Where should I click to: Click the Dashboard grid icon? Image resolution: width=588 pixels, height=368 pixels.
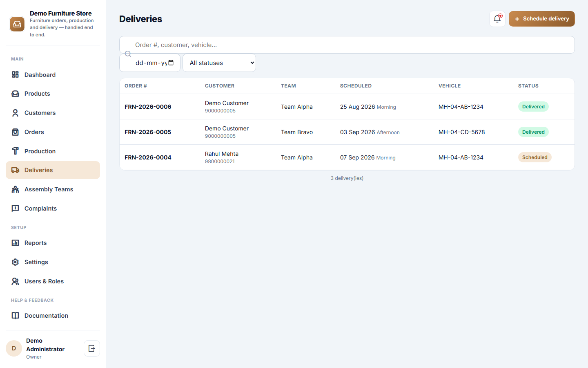pos(16,74)
